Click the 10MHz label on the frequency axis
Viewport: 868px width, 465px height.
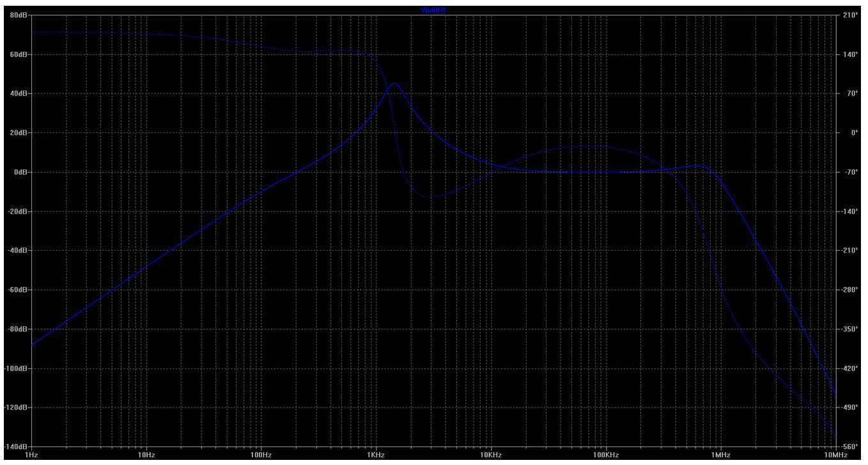point(835,455)
